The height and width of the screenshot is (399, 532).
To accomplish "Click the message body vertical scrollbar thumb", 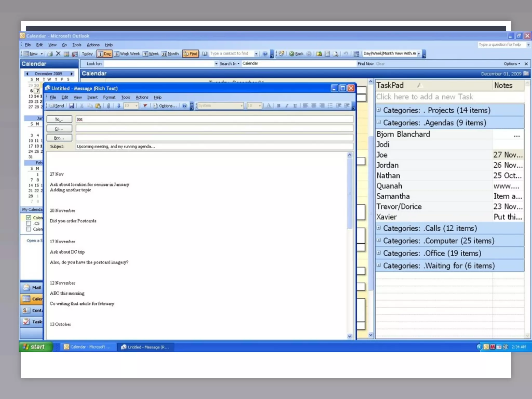I will [350, 194].
